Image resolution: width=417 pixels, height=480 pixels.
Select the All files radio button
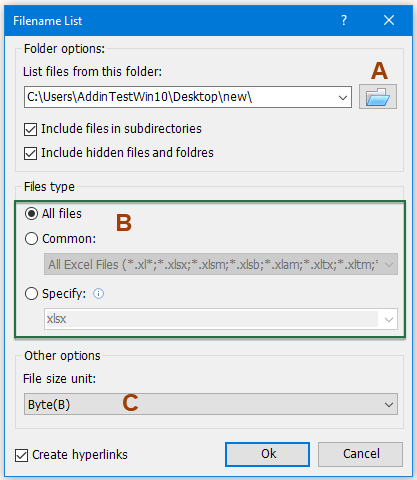[31, 214]
